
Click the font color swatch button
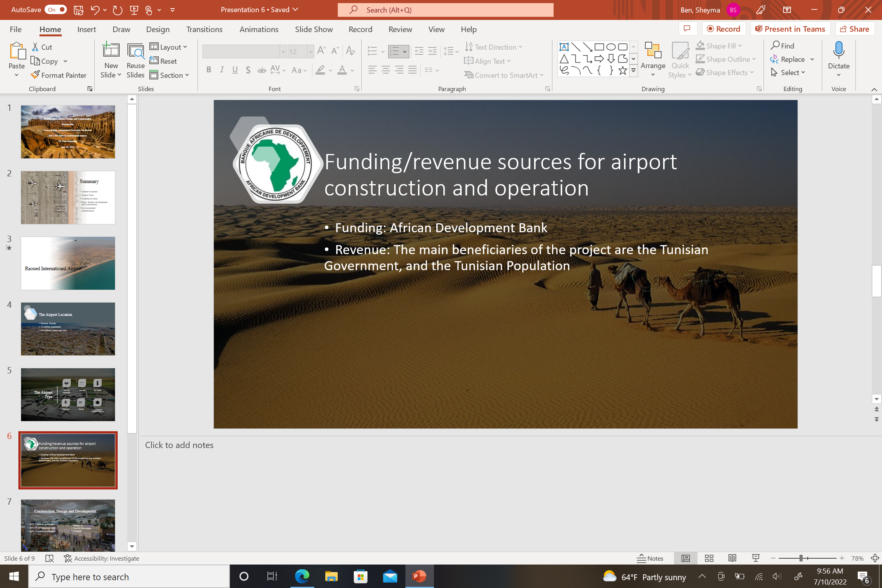click(342, 70)
